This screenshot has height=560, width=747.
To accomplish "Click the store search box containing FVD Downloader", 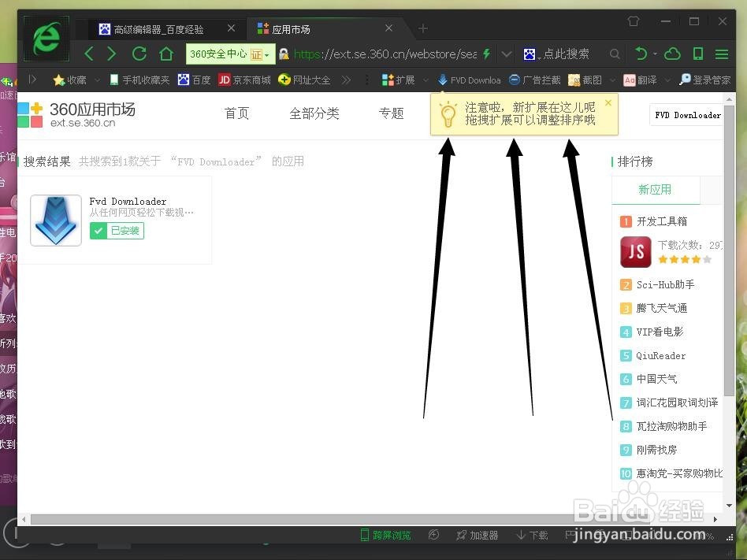I will point(686,115).
